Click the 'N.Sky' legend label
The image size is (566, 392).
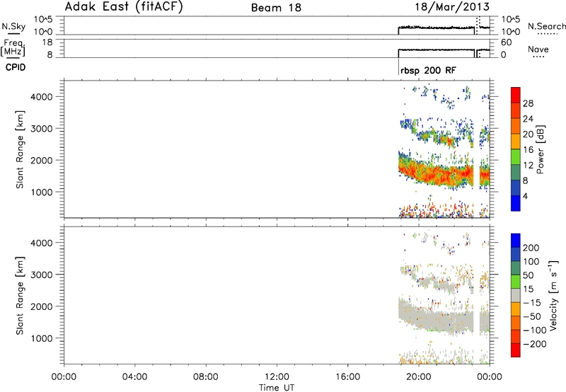tap(13, 26)
